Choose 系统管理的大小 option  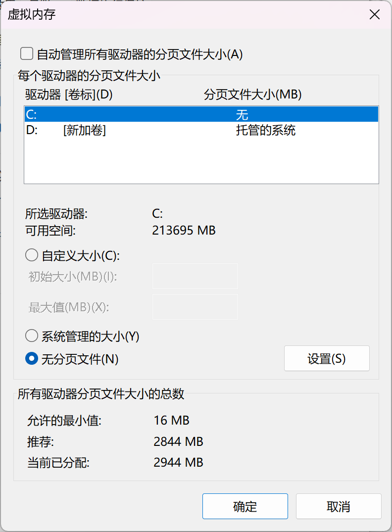[x=31, y=336]
